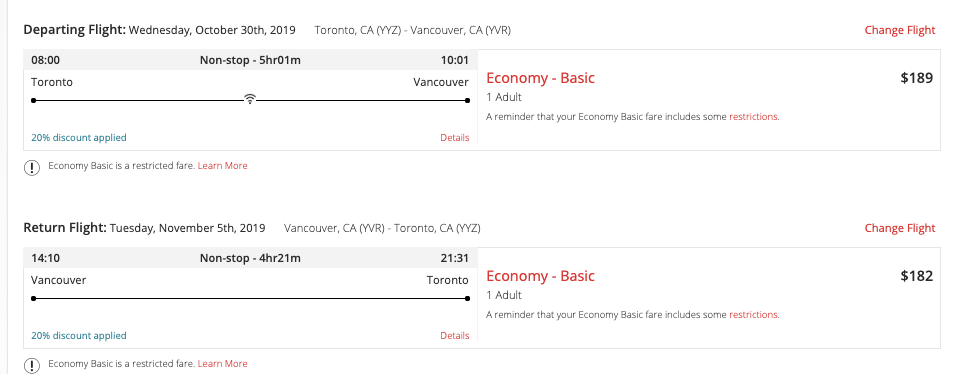Click the Wi-Fi icon on Toronto-Vancouver flight
The image size is (955, 374).
249,99
